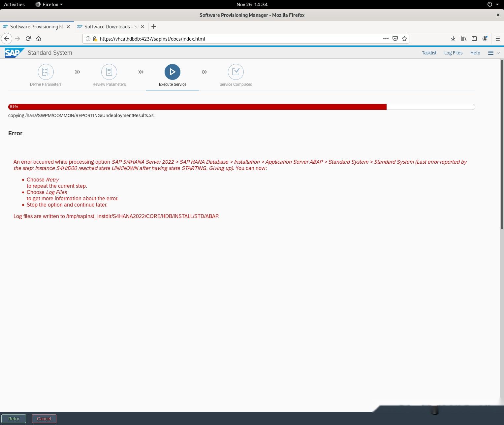
Task: Expand the dropdown arrow beside SAP menu
Action: 498,53
